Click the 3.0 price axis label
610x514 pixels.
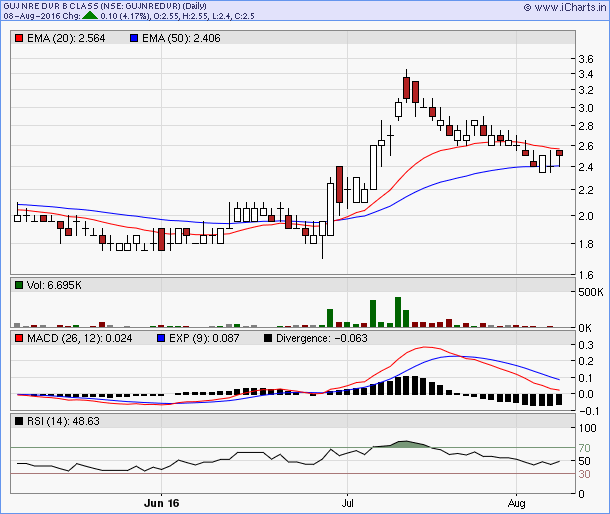[586, 108]
